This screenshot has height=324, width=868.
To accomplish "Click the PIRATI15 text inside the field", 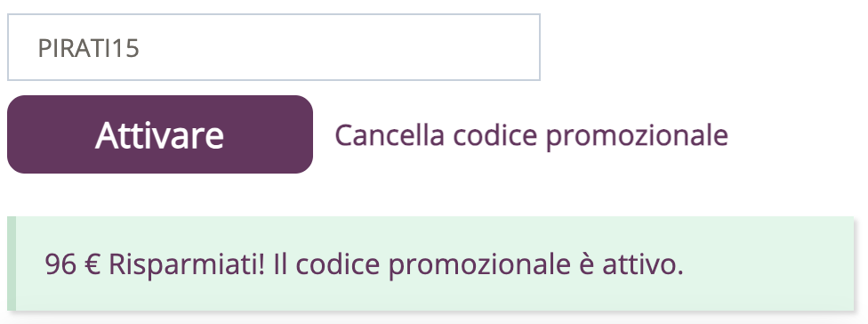I will (89, 48).
